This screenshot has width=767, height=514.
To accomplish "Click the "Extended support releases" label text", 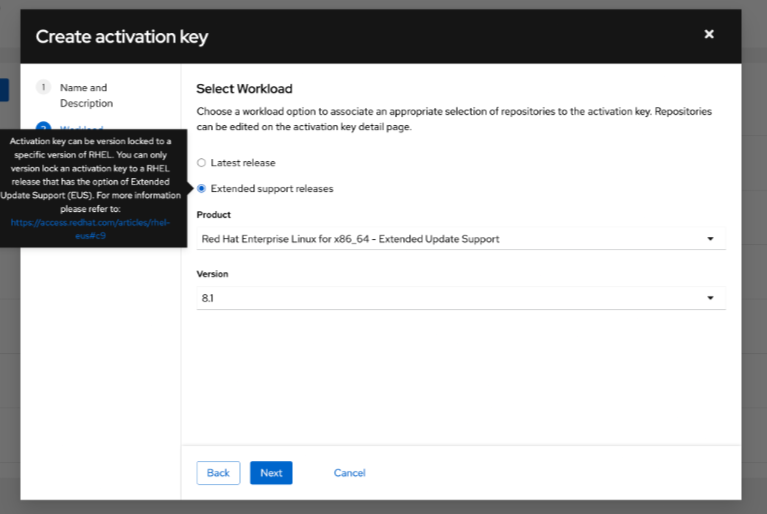I will click(x=272, y=188).
